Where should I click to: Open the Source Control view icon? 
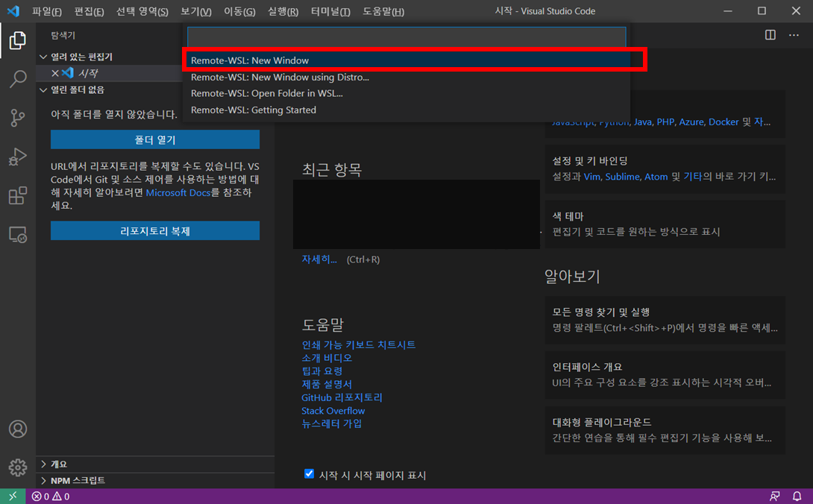tap(18, 118)
